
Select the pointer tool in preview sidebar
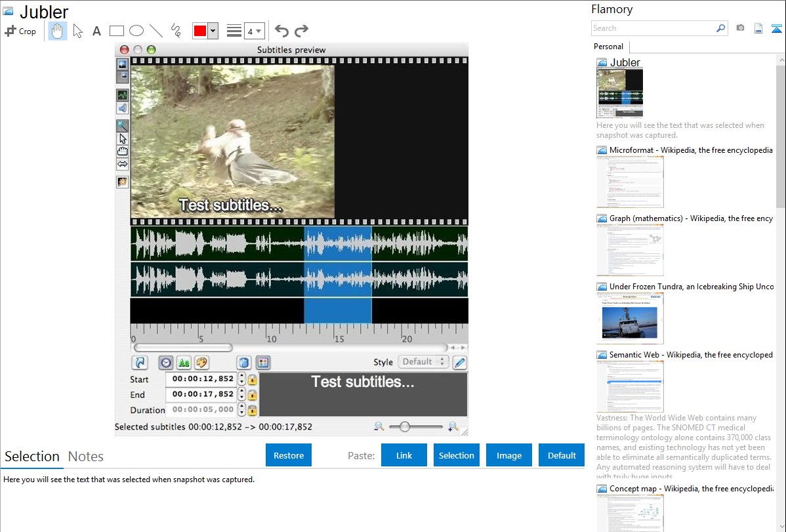click(x=122, y=139)
